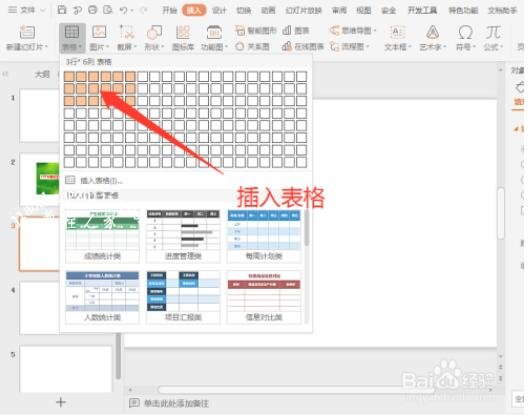Click the 图表 (Chart) button
Viewport: 530px width, 417px height.
296,30
